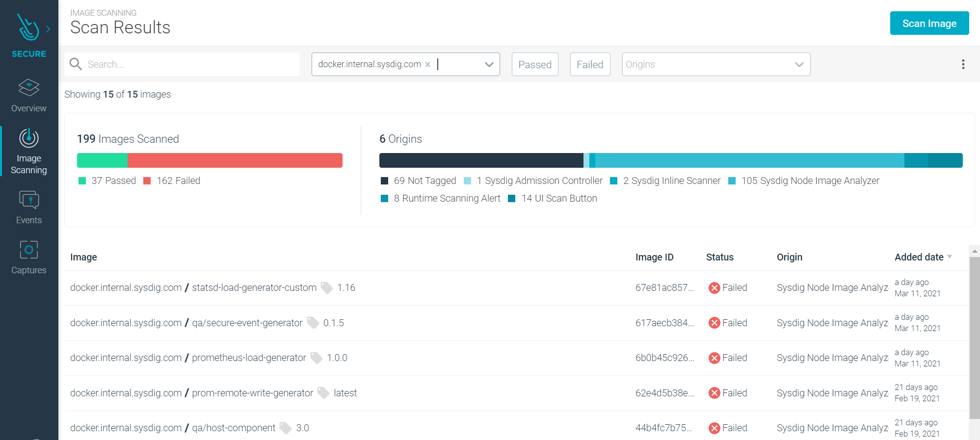Viewport: 980px width, 440px height.
Task: Click the Status column header
Action: coord(719,257)
